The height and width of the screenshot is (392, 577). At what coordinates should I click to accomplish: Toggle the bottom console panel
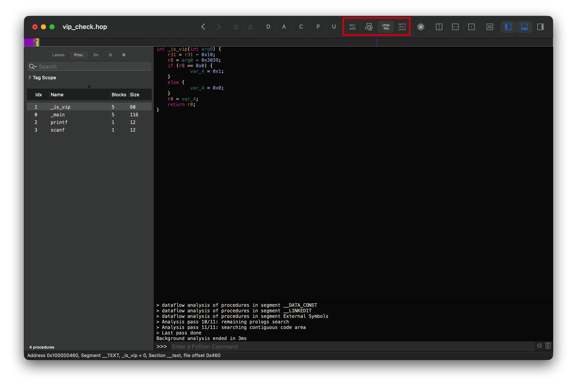524,27
